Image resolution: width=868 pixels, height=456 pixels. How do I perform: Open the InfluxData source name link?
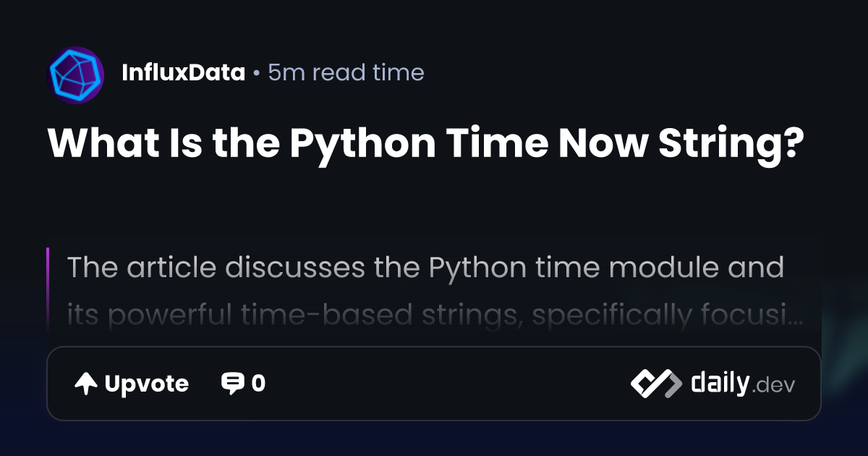coord(183,73)
